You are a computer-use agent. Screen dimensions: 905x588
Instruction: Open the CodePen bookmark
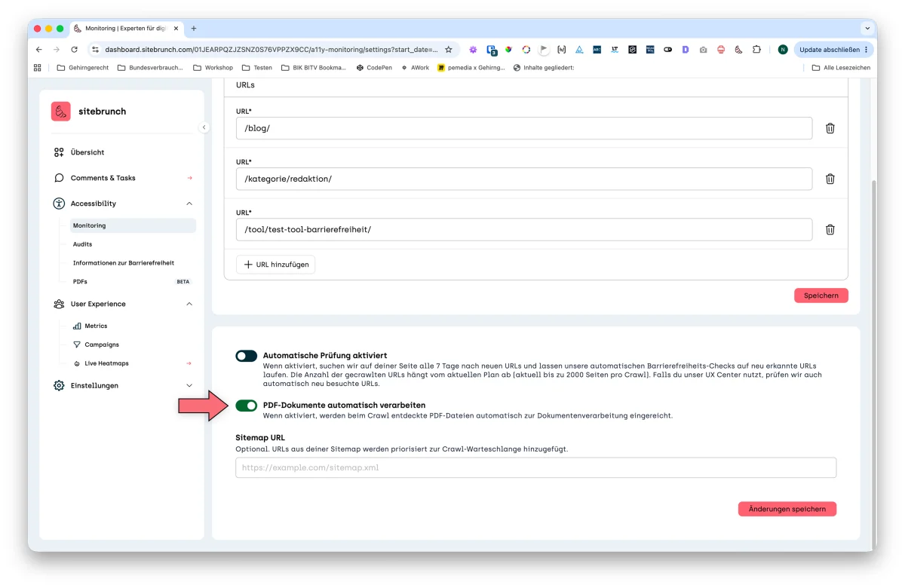point(374,68)
